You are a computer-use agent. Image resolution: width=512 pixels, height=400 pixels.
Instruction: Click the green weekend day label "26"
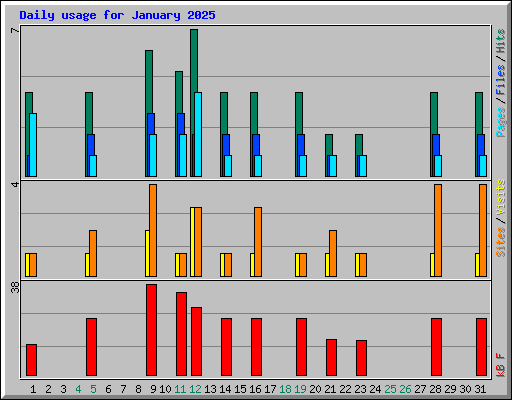[405, 389]
